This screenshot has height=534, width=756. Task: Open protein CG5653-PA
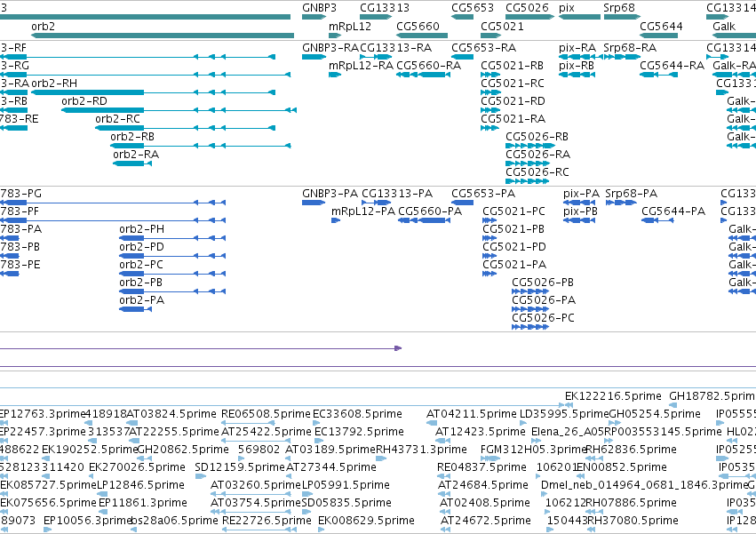(x=483, y=194)
